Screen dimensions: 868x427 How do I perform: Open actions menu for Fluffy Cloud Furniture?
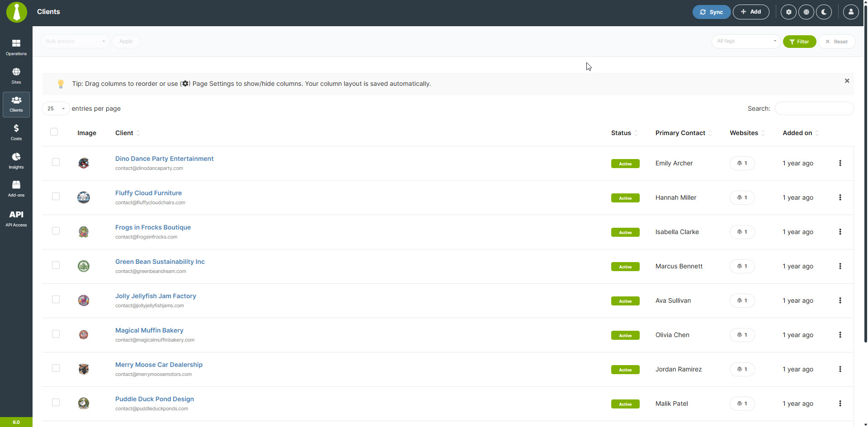(x=840, y=197)
